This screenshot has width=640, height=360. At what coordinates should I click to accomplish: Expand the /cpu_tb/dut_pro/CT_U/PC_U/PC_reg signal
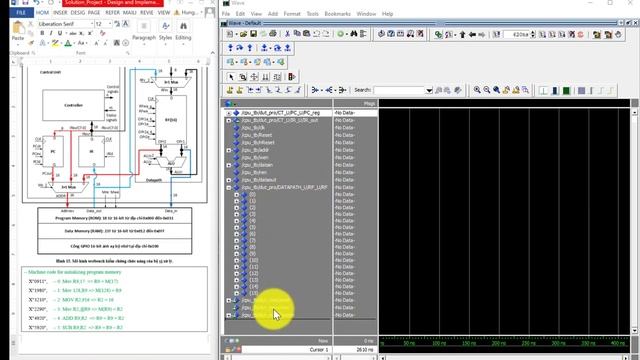229,113
